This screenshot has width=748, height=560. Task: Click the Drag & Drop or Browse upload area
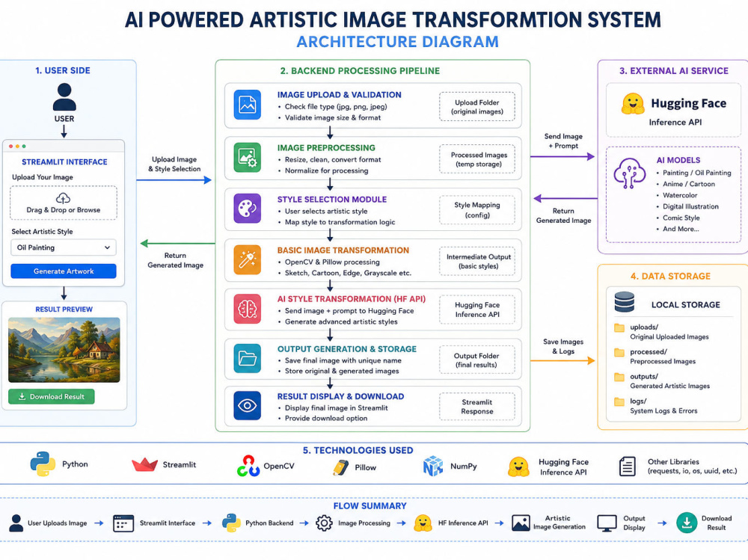tap(64, 203)
